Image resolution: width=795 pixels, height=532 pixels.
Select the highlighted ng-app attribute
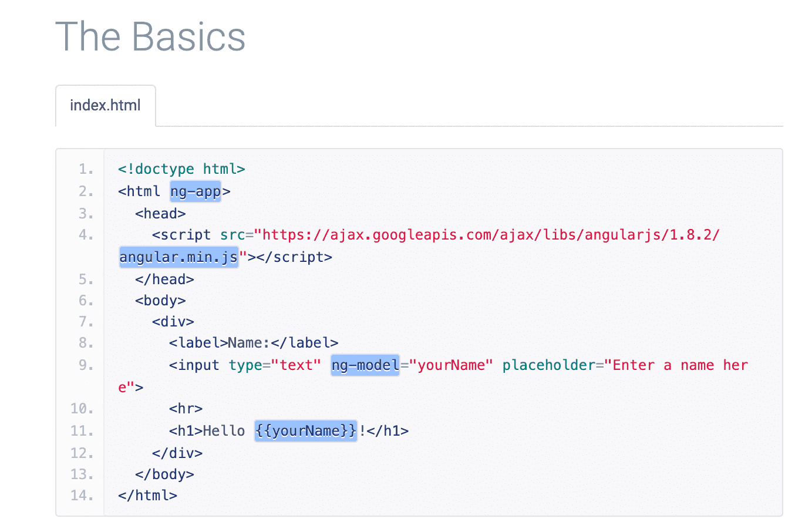tap(195, 191)
